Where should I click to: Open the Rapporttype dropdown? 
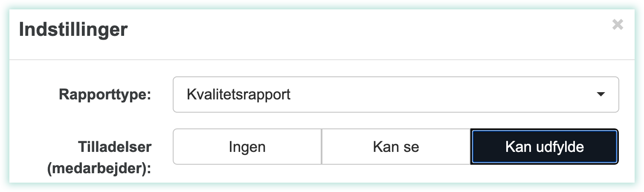[395, 95]
